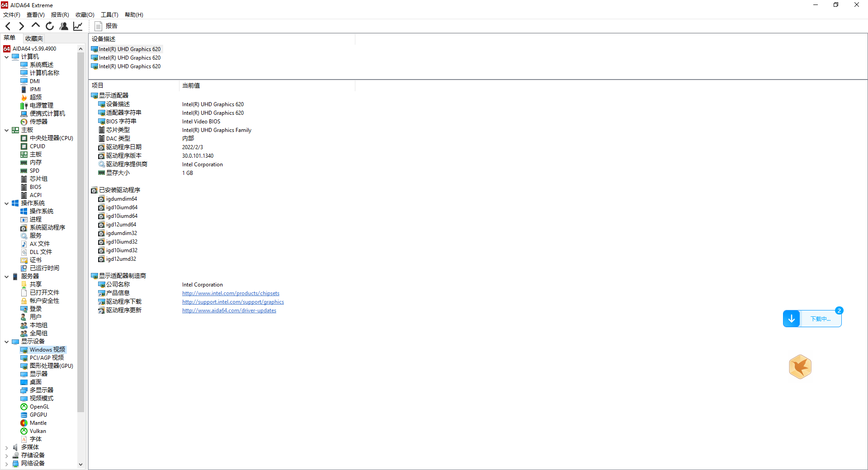Open the 收藏(O) menu
Screen dimensions: 868x470
[x=85, y=14]
